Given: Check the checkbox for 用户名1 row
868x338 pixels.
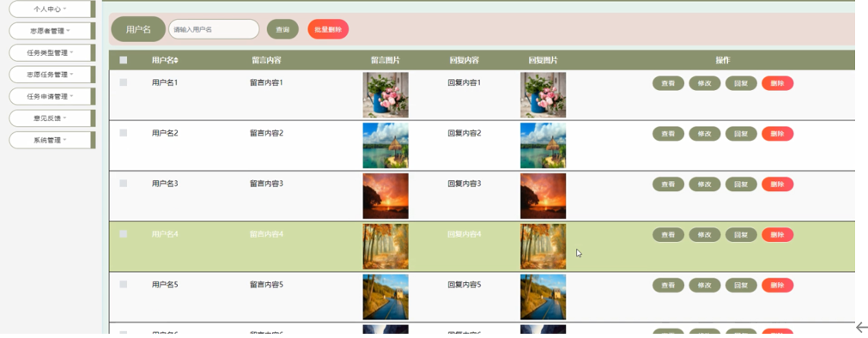Looking at the screenshot, I should pos(124,82).
